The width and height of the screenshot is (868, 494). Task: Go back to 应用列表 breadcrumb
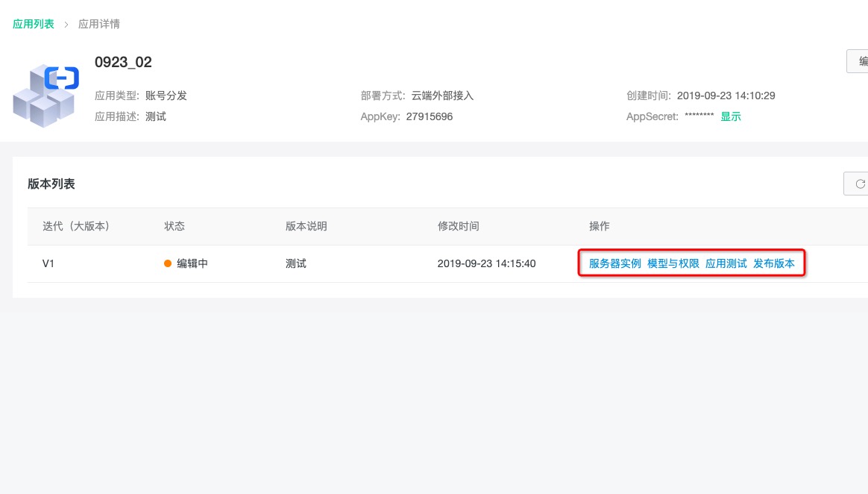34,24
